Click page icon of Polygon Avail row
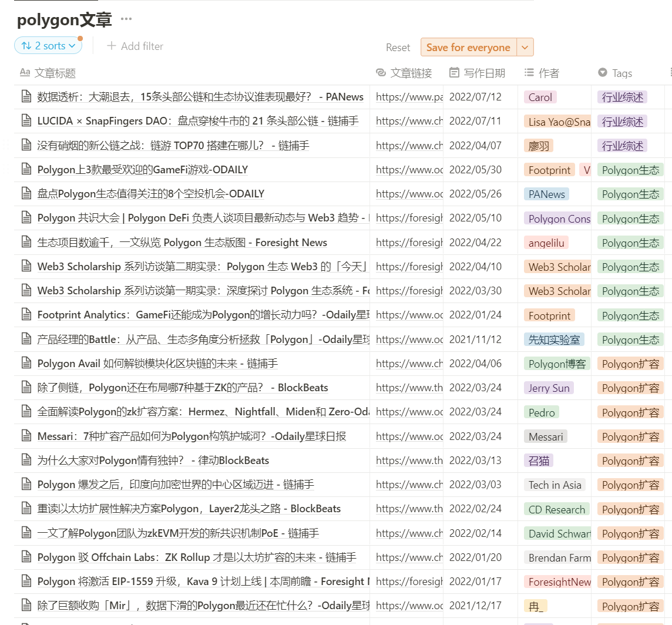 26,363
